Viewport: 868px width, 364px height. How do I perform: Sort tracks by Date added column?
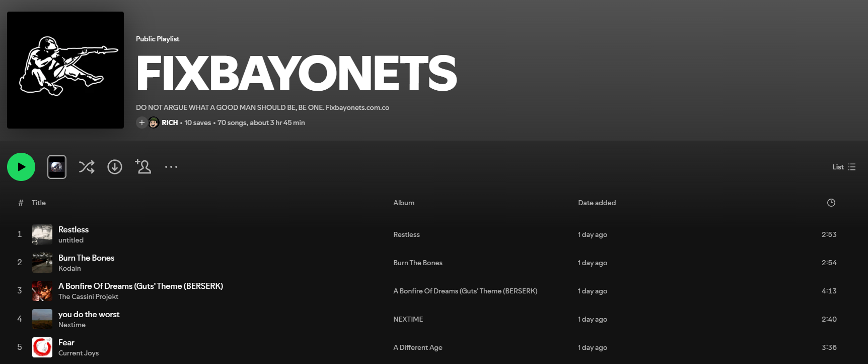(x=597, y=203)
